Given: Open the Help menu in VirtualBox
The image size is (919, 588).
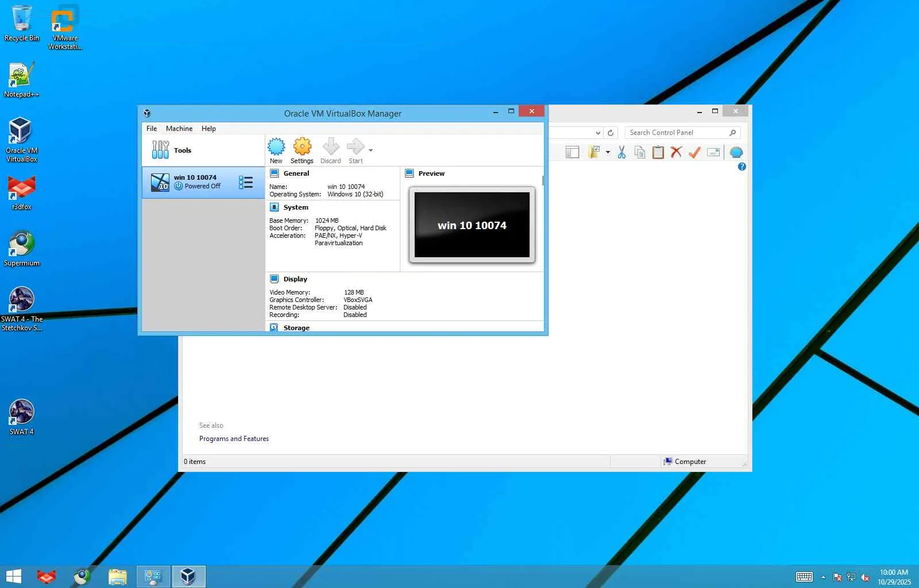Looking at the screenshot, I should pyautogui.click(x=208, y=129).
